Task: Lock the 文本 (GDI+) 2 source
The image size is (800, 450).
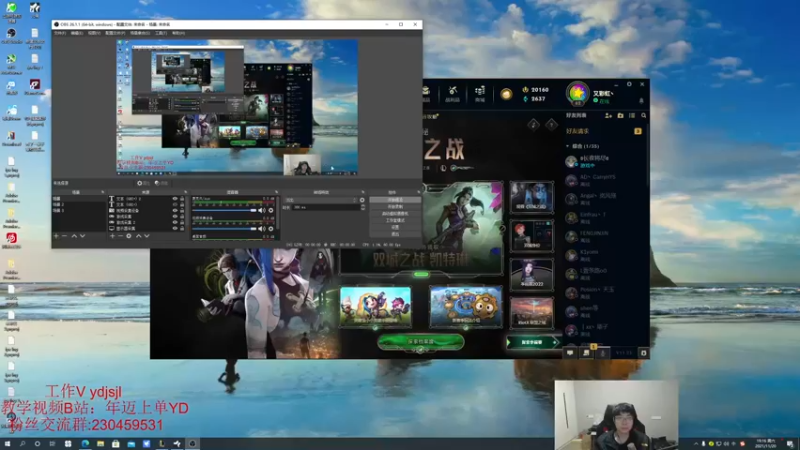Action: coord(182,199)
